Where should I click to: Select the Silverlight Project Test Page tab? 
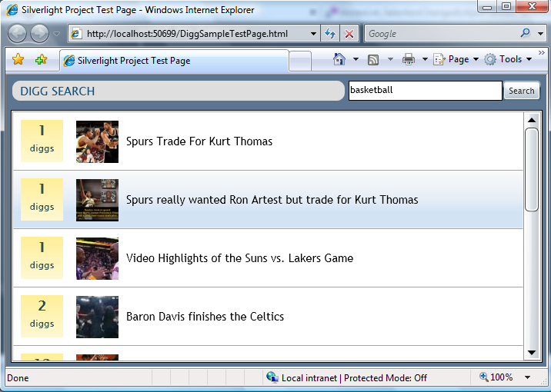(x=174, y=61)
